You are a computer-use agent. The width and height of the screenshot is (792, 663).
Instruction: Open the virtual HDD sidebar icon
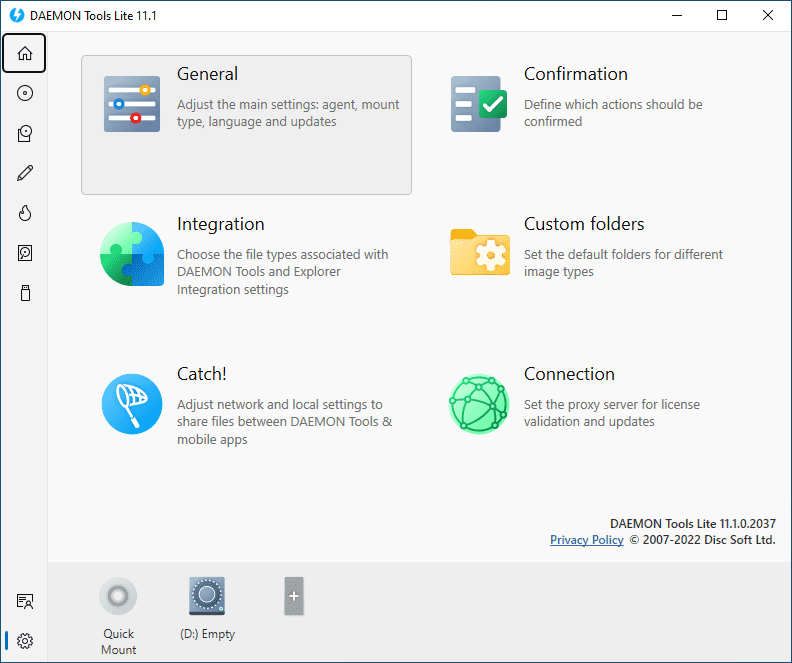(x=25, y=253)
